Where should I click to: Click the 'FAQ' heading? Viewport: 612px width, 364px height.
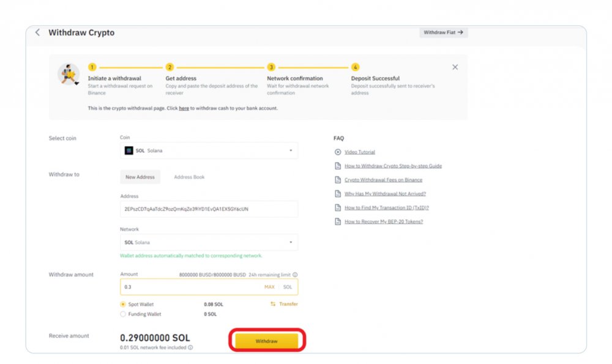click(339, 138)
